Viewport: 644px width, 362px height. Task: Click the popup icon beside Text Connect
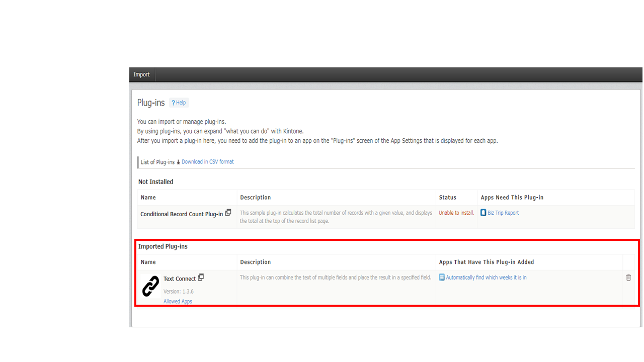point(201,277)
